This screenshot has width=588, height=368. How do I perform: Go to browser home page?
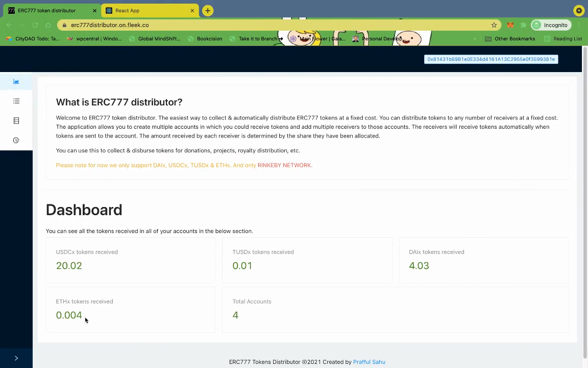(48, 25)
